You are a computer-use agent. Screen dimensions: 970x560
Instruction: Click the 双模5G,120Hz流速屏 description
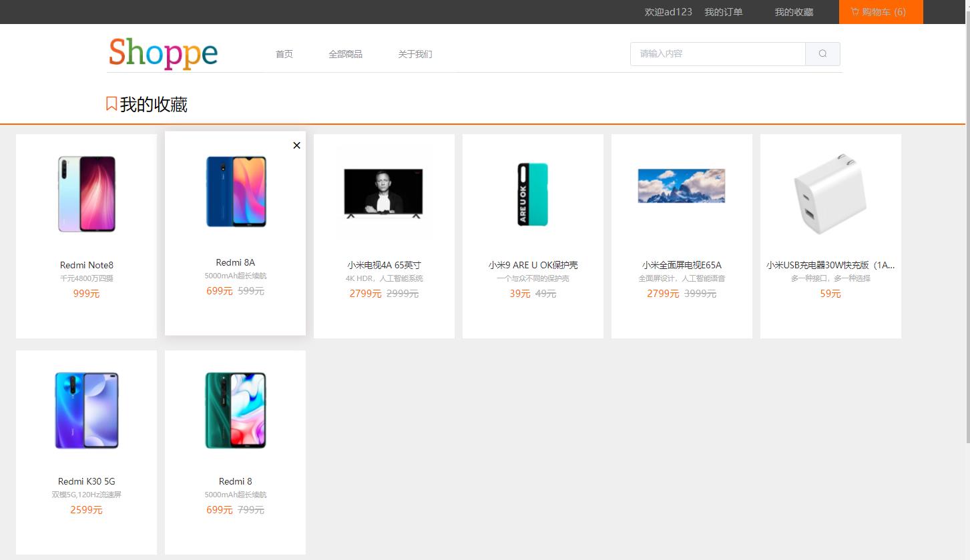pos(87,495)
